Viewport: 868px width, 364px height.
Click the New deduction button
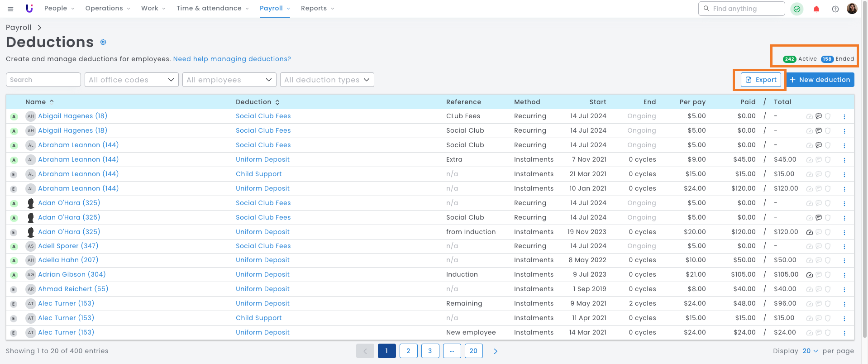[x=820, y=80]
